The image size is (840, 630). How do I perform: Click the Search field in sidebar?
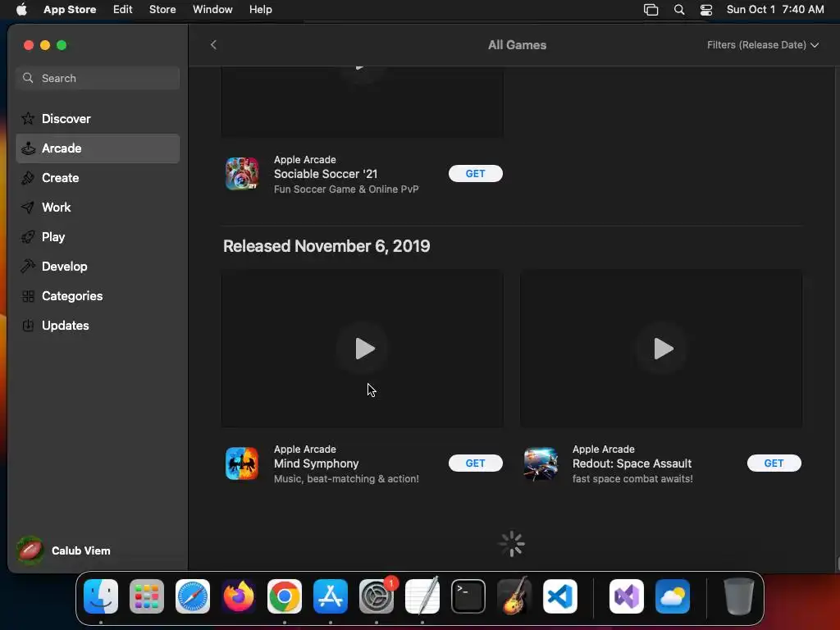(x=98, y=78)
